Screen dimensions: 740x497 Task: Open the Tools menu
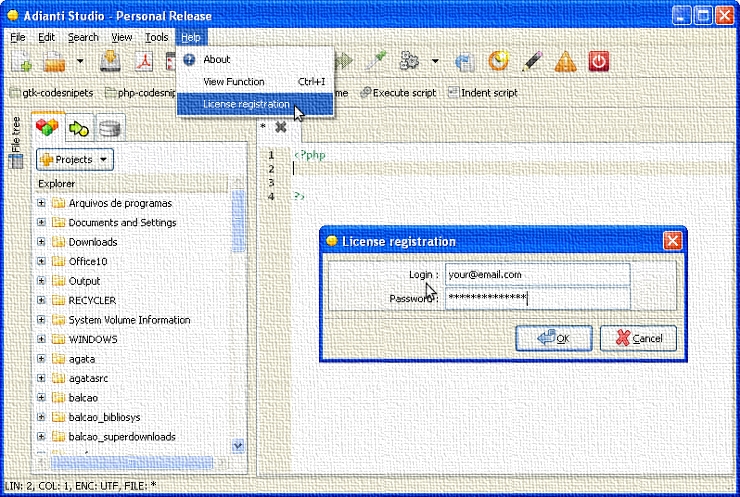click(x=156, y=37)
